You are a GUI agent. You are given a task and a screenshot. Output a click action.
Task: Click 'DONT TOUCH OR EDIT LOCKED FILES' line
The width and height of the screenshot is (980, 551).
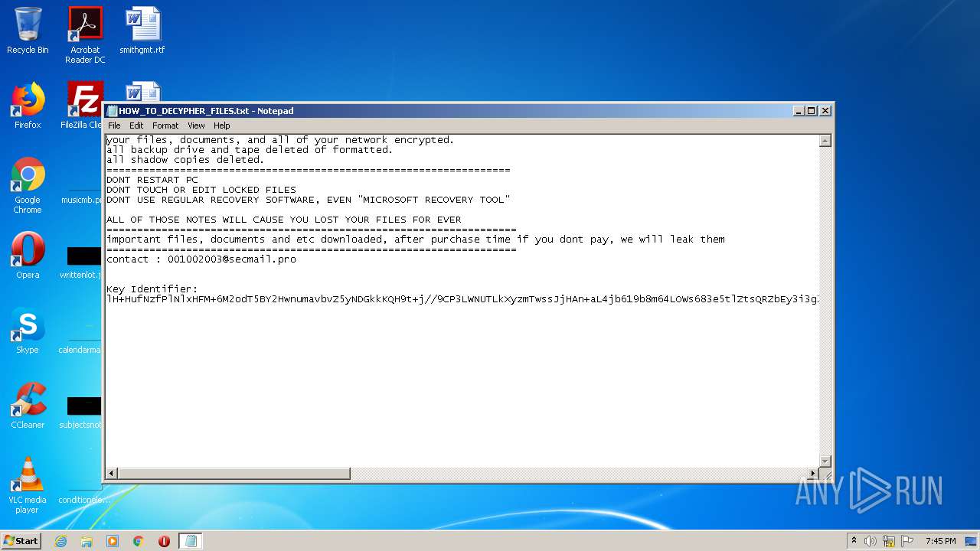(x=201, y=190)
